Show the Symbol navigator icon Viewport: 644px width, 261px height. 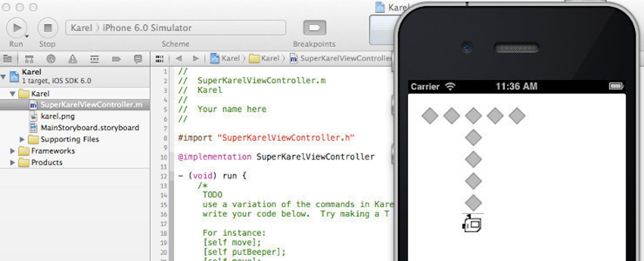point(29,59)
